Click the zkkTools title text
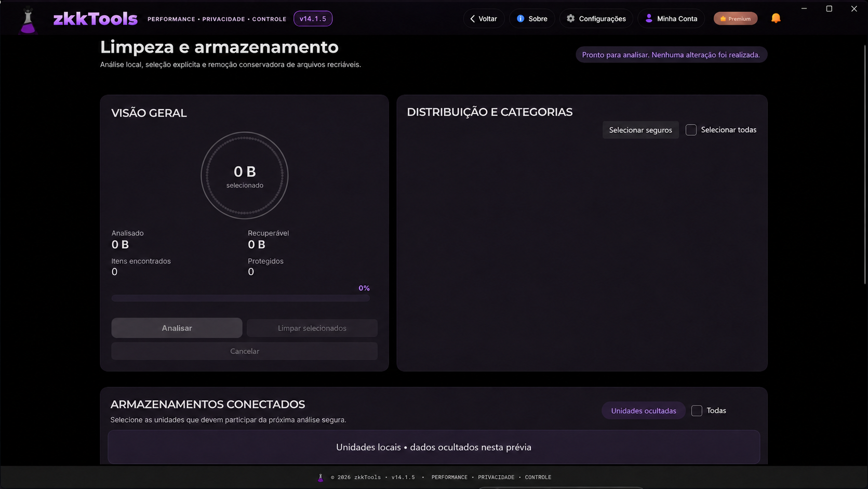The height and width of the screenshot is (489, 868). point(96,19)
